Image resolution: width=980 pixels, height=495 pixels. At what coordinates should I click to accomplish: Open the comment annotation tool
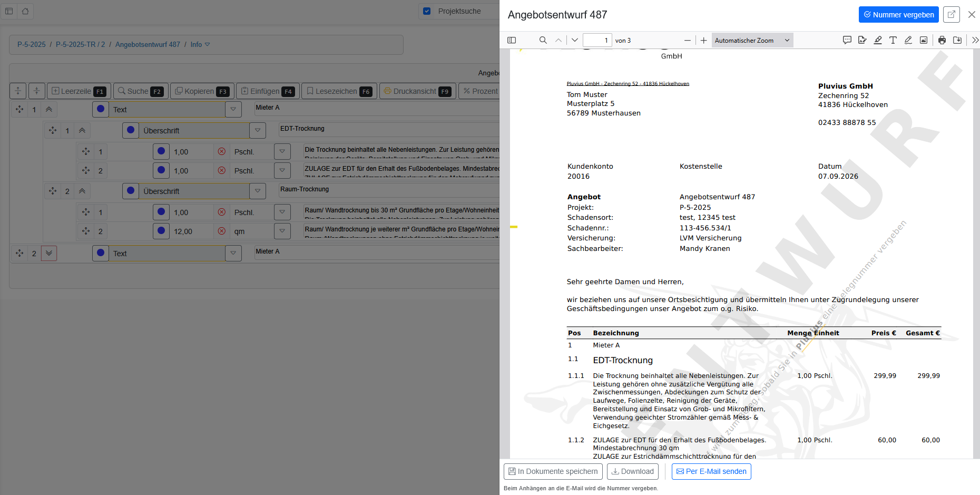click(847, 40)
